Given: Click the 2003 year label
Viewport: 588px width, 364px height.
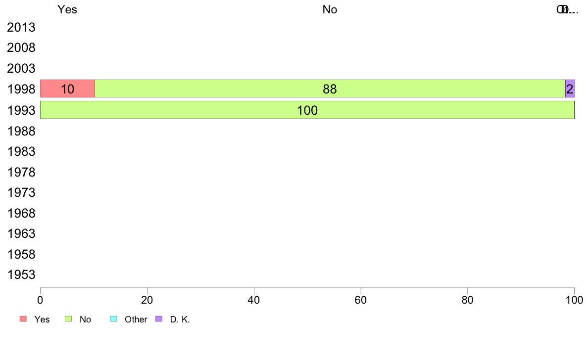Looking at the screenshot, I should coord(21,69).
